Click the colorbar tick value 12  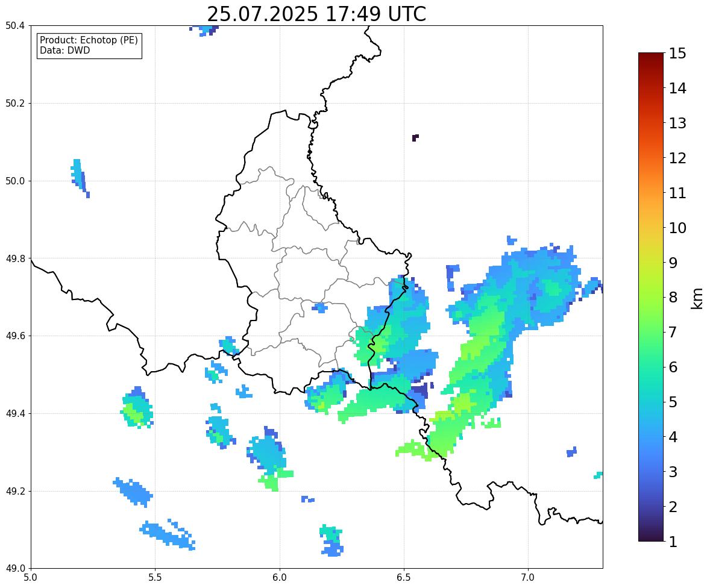[677, 158]
